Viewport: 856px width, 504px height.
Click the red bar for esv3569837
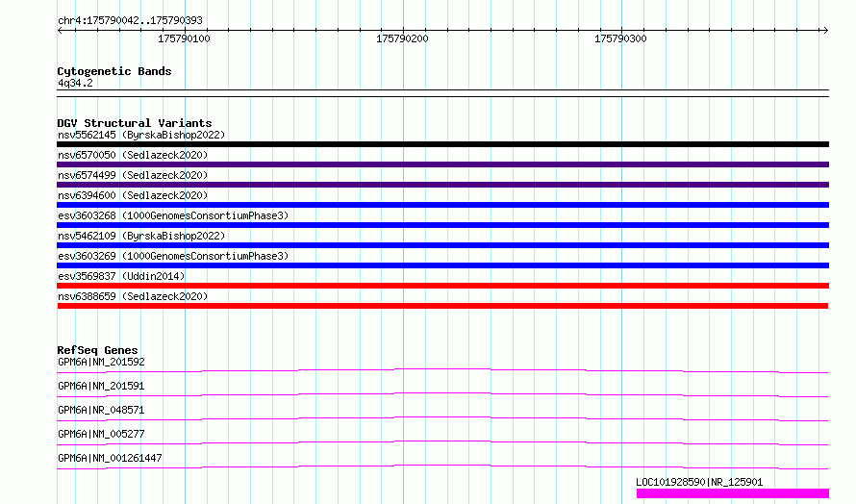(x=442, y=286)
